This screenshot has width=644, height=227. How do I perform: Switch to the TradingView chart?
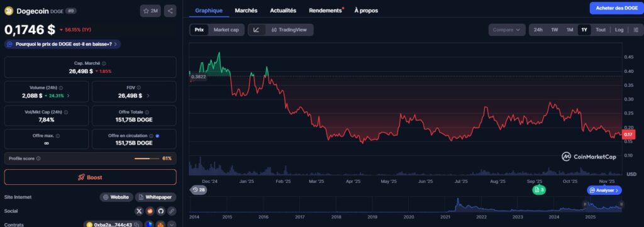tap(289, 30)
